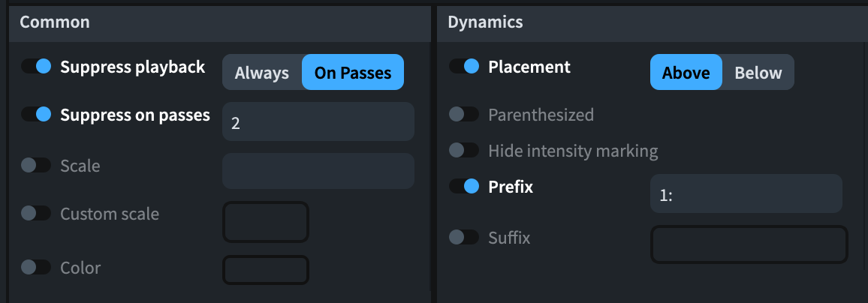Disable the Placement switch
Viewport: 868px width, 303px height.
click(464, 67)
